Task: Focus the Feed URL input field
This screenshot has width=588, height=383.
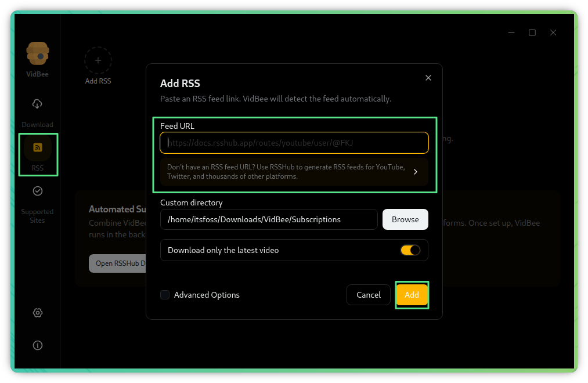Action: click(294, 142)
